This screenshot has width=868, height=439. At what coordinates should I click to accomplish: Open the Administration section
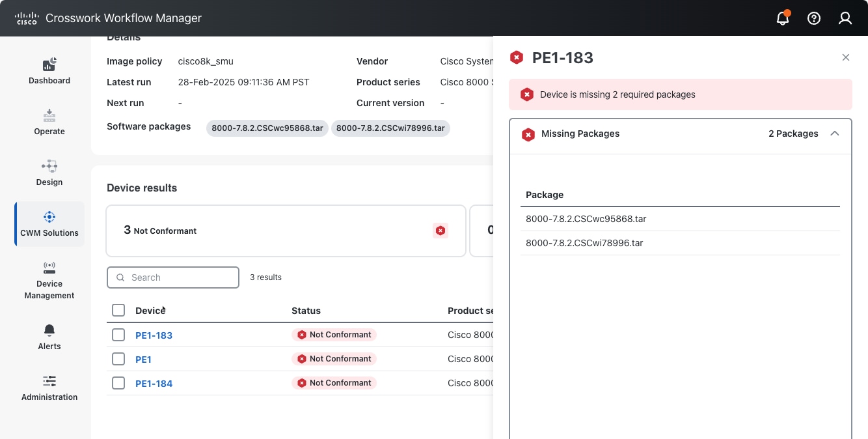point(49,388)
